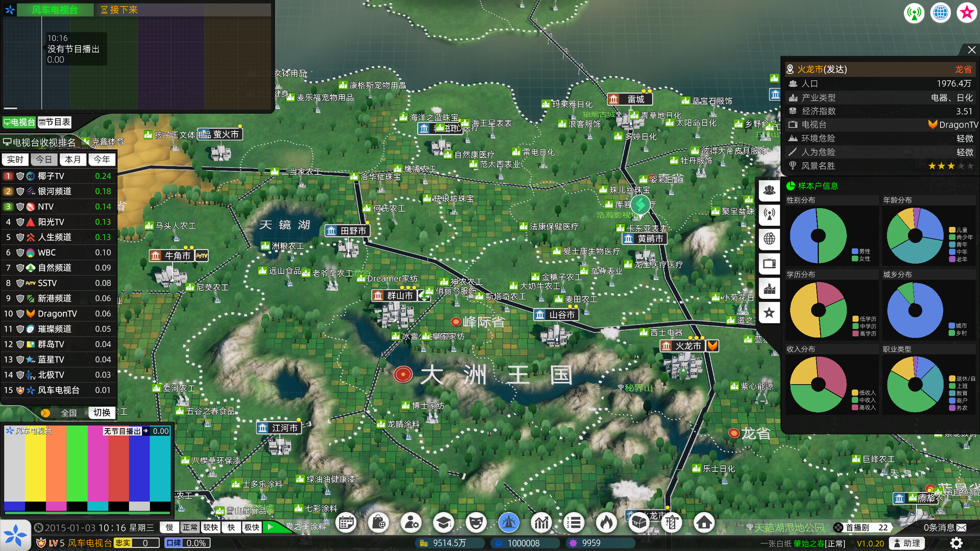Switch to the 节目表 tab
Screen dimensions: 980x551
pyautogui.click(x=55, y=122)
